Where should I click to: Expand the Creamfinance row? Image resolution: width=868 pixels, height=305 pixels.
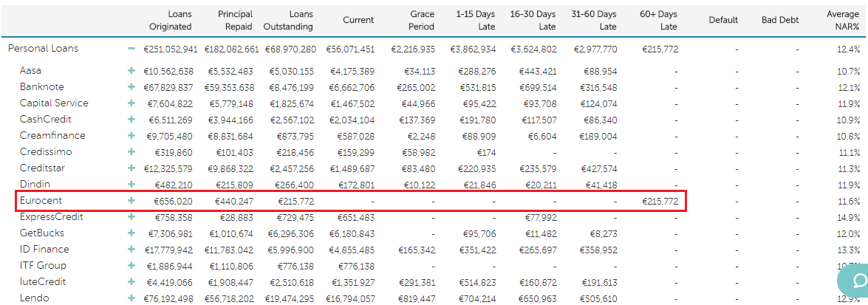[131, 136]
